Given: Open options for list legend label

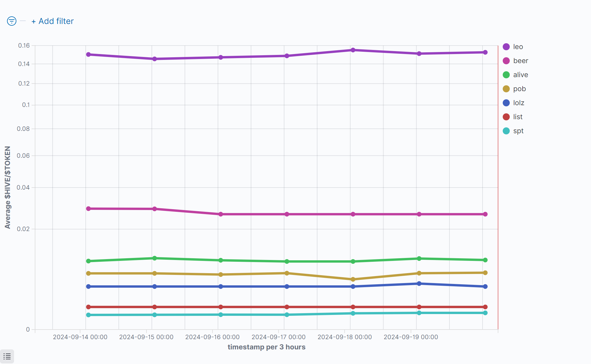Looking at the screenshot, I should point(518,117).
